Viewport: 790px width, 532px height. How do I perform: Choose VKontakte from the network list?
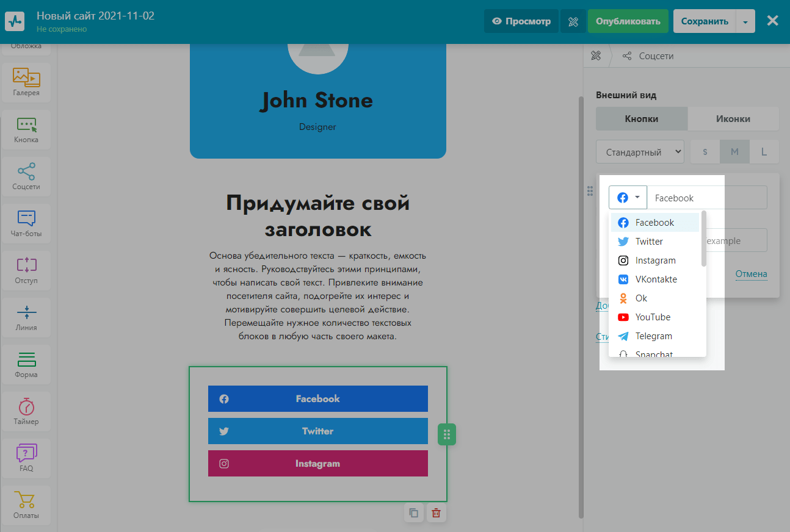(656, 279)
